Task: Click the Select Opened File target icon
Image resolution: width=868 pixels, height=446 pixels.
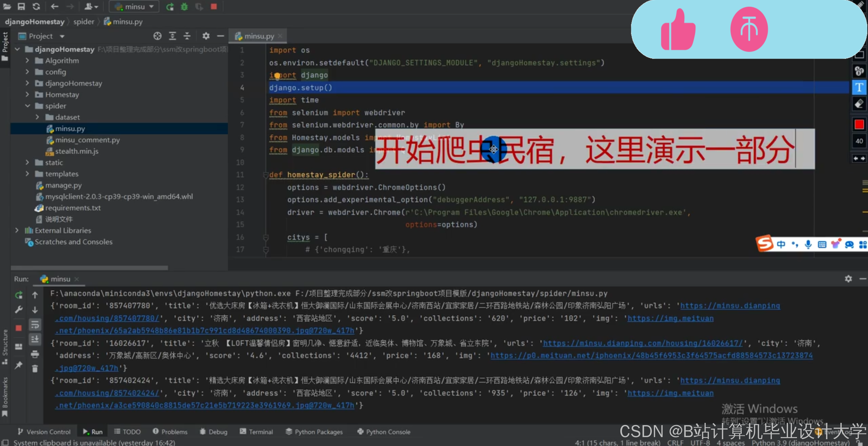Action: click(x=157, y=36)
